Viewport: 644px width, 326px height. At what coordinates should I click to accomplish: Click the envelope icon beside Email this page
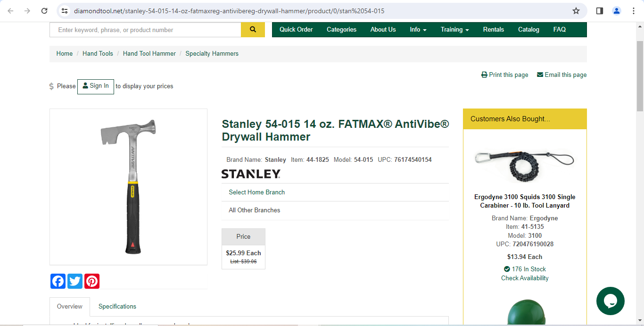[540, 75]
